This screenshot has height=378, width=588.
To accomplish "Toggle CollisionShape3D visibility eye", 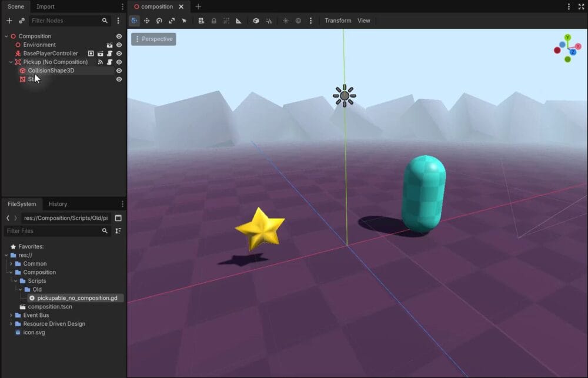I will 119,71.
